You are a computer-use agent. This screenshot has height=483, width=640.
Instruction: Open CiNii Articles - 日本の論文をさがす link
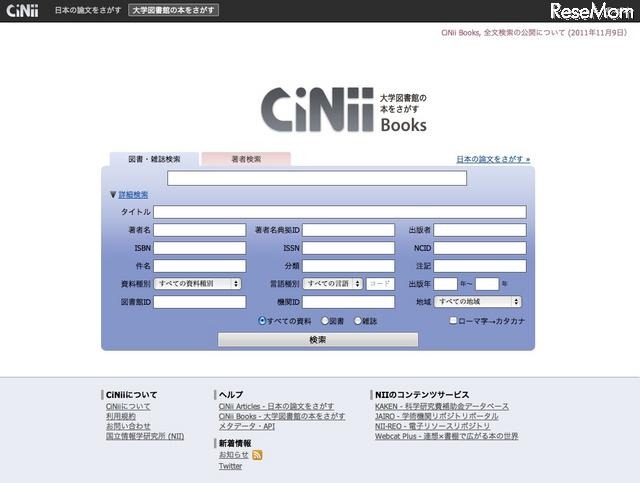click(276, 407)
